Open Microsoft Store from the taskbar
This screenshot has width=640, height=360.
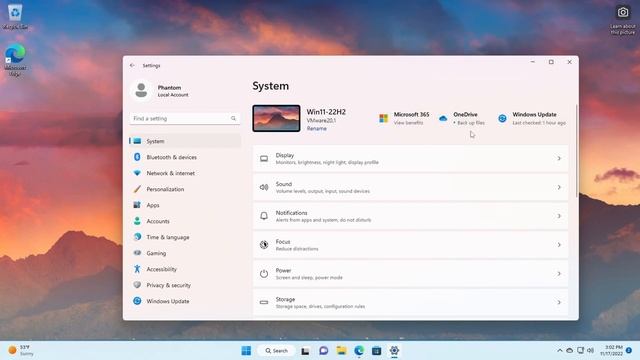click(x=376, y=351)
